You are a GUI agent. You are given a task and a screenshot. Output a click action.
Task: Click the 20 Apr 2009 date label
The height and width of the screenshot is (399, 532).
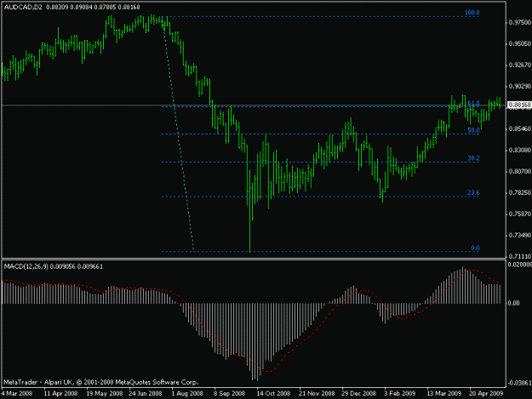pos(486,394)
